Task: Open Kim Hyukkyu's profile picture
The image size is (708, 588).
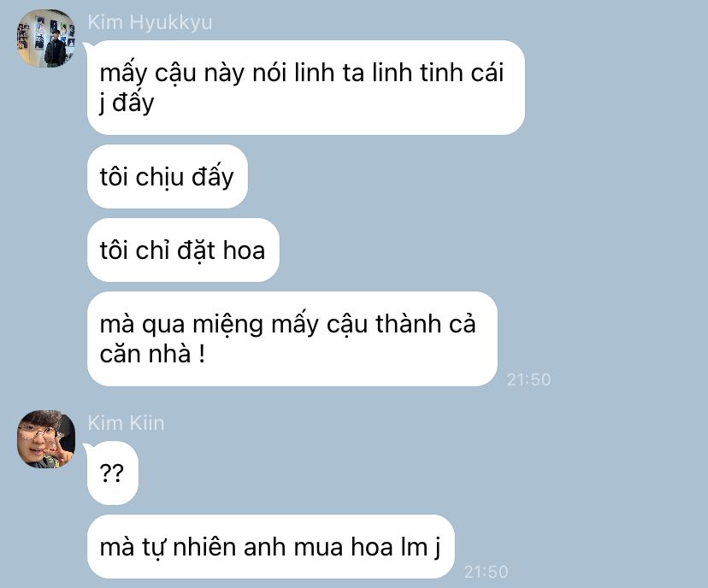Action: pos(46,38)
